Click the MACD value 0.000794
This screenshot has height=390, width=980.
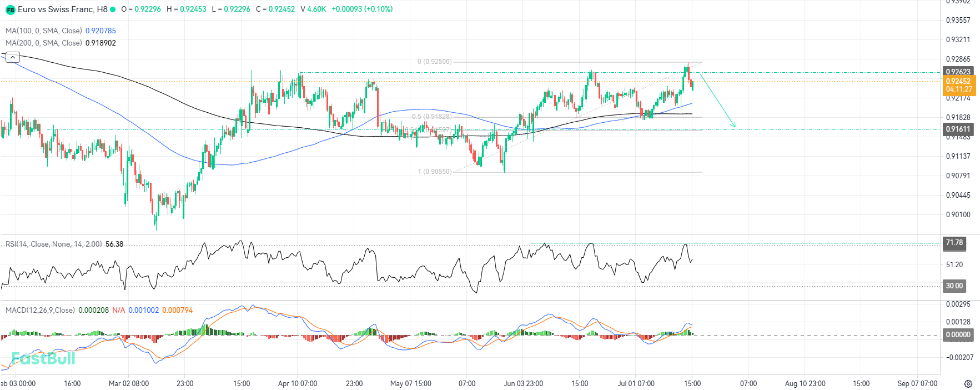[178, 310]
